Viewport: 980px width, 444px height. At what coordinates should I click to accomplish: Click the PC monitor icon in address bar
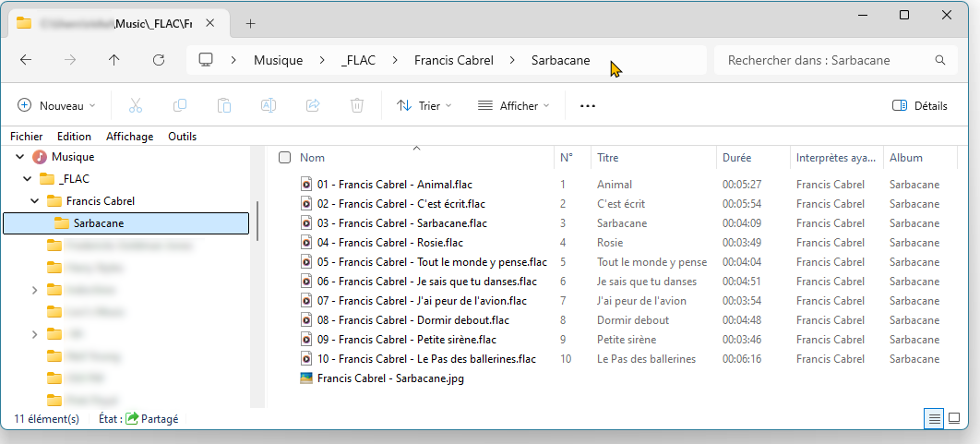(206, 60)
